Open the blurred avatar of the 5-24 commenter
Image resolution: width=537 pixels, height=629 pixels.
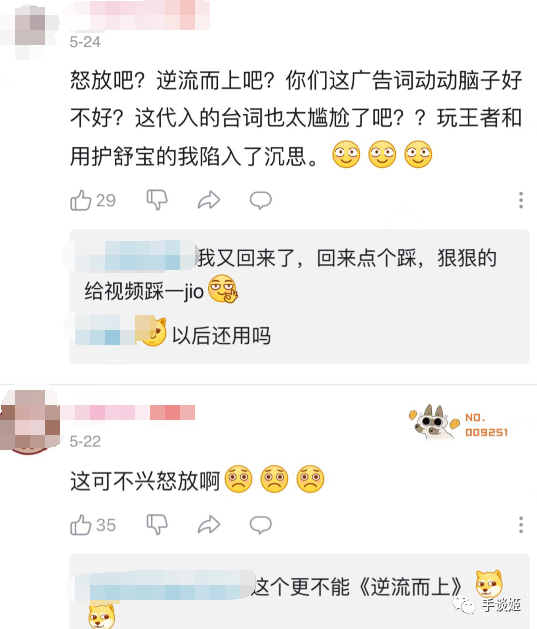click(30, 30)
